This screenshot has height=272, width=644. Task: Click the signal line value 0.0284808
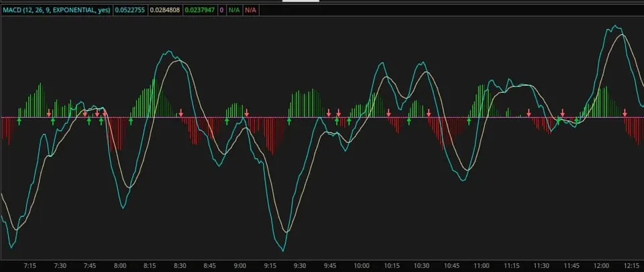coord(165,10)
